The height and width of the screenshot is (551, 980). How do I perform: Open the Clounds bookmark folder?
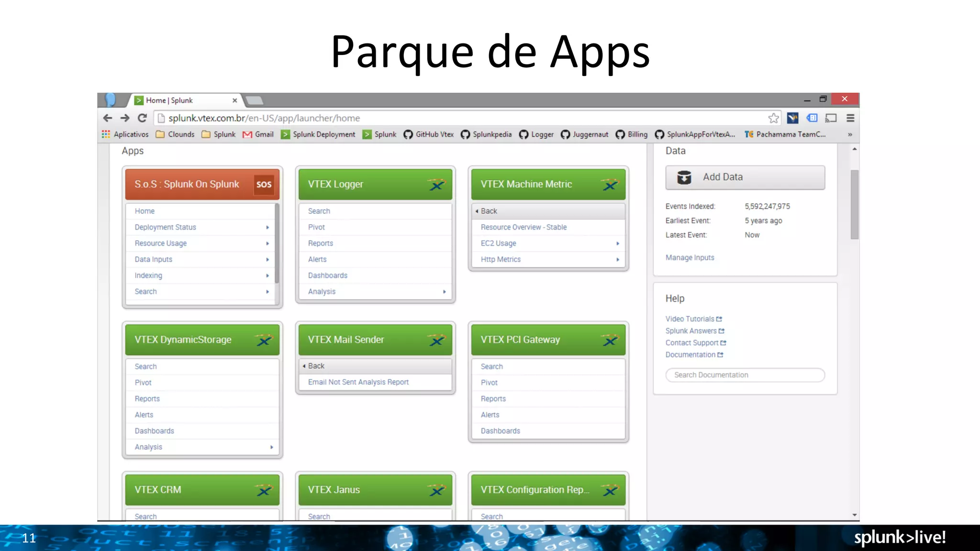click(x=175, y=134)
